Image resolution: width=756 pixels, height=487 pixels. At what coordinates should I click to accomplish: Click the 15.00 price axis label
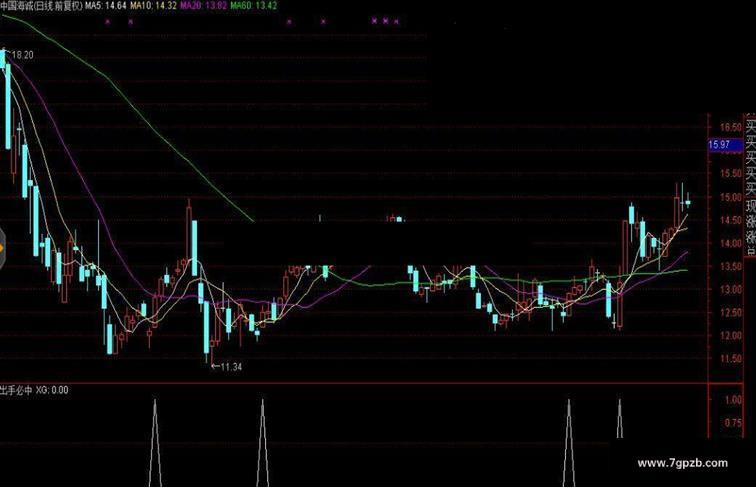pos(730,197)
